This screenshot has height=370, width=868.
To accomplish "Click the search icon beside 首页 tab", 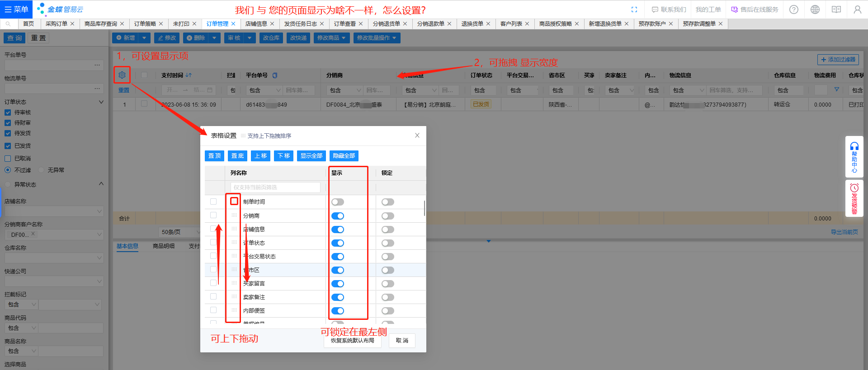I will click(8, 24).
